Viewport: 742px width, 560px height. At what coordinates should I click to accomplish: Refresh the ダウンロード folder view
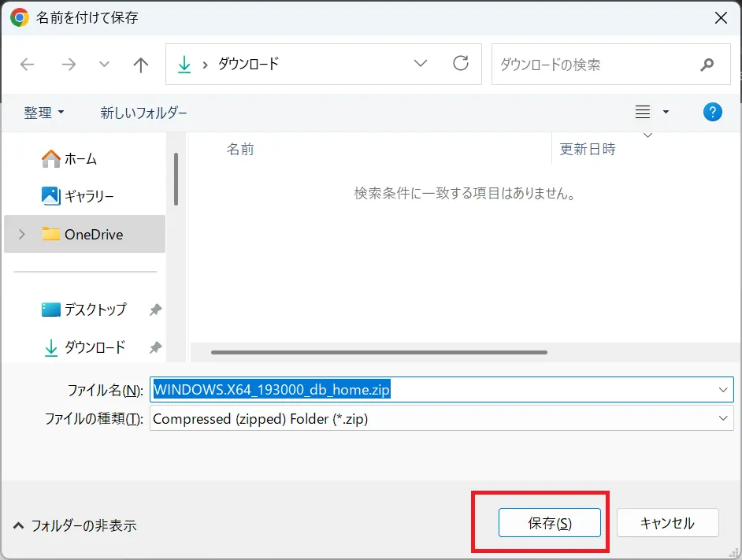pyautogui.click(x=461, y=64)
